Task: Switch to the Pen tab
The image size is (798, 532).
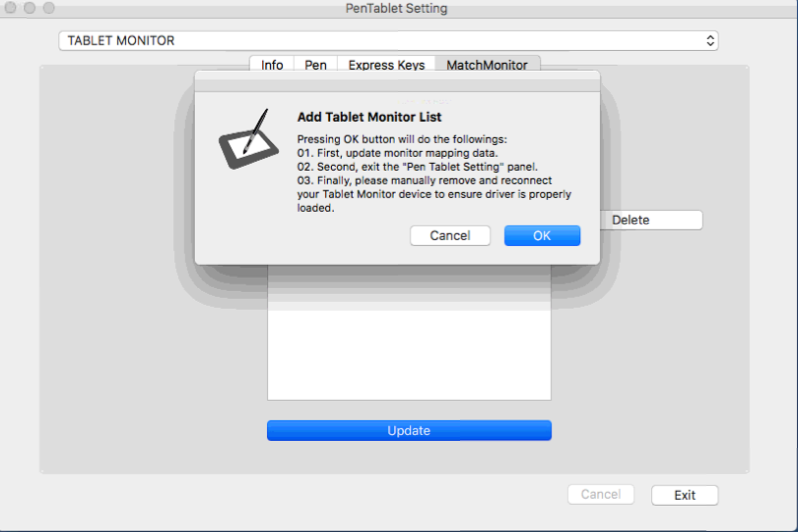Action: click(x=316, y=65)
